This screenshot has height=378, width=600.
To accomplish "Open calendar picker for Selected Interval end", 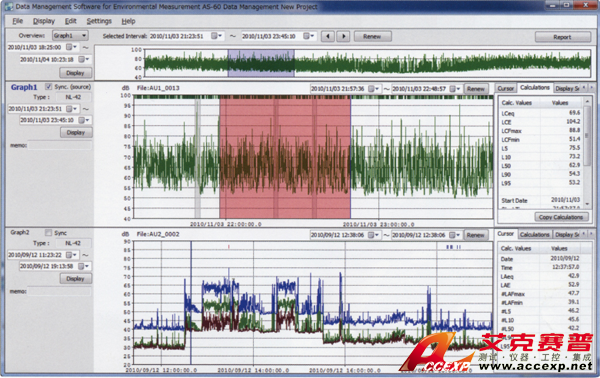I will [x=309, y=36].
